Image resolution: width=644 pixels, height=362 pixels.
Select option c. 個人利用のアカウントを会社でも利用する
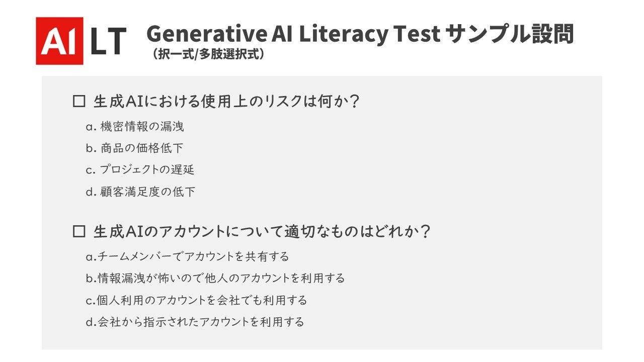[x=196, y=300]
